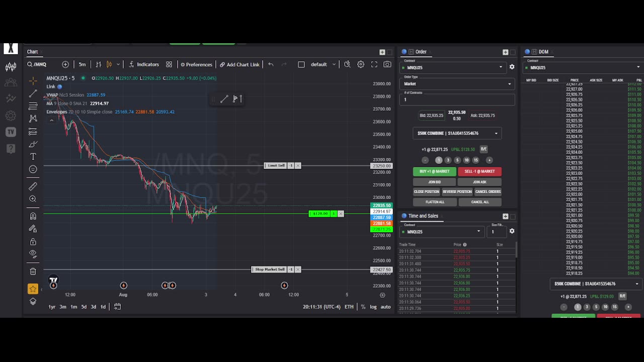
Task: Click BUY +1 @ MARKET
Action: [434, 171]
